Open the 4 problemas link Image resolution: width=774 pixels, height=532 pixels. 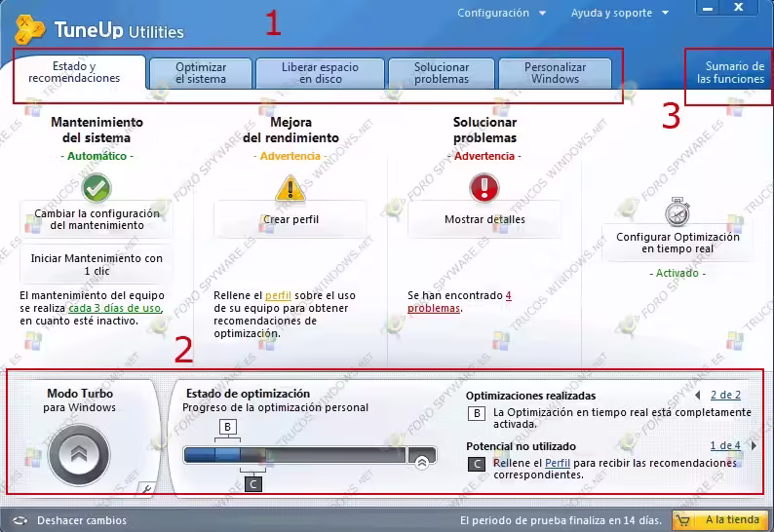[x=459, y=301]
